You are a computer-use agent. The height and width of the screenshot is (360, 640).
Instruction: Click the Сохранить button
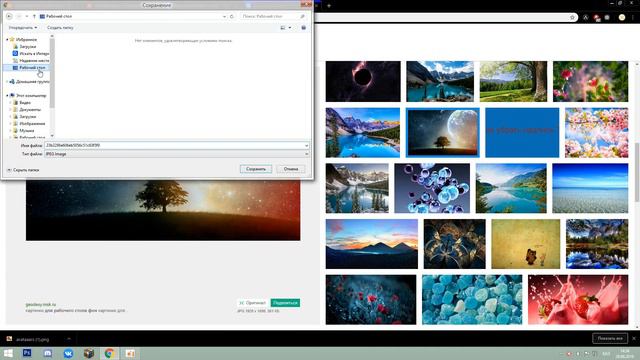256,169
